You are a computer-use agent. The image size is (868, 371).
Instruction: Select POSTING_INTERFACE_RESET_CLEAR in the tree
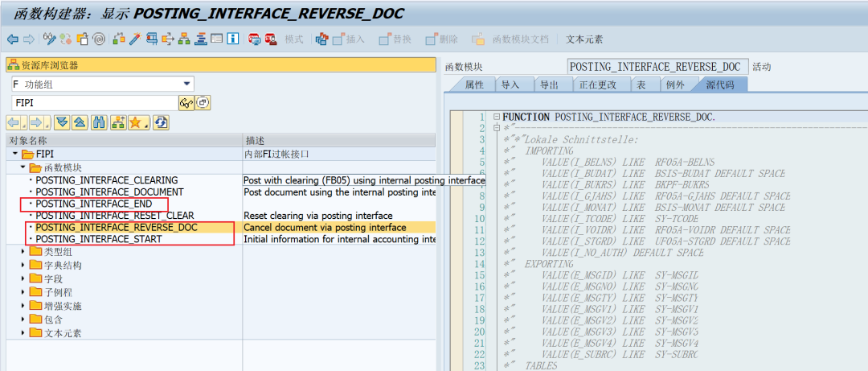[x=115, y=215]
